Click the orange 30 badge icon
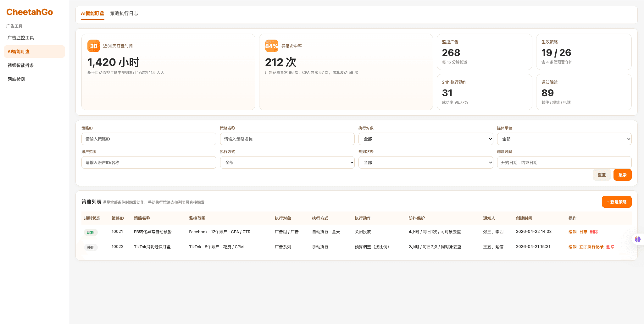Screen dimensions: 644x324 94,46
